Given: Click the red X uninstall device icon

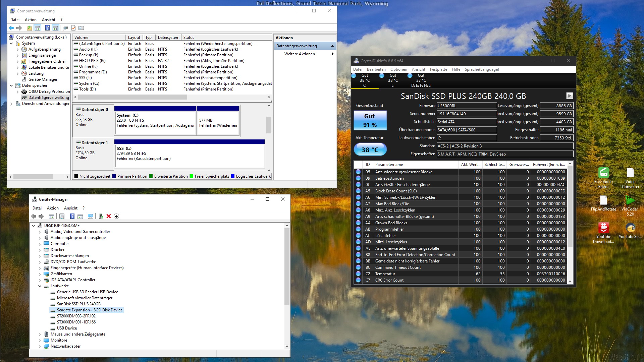Looking at the screenshot, I should [109, 216].
